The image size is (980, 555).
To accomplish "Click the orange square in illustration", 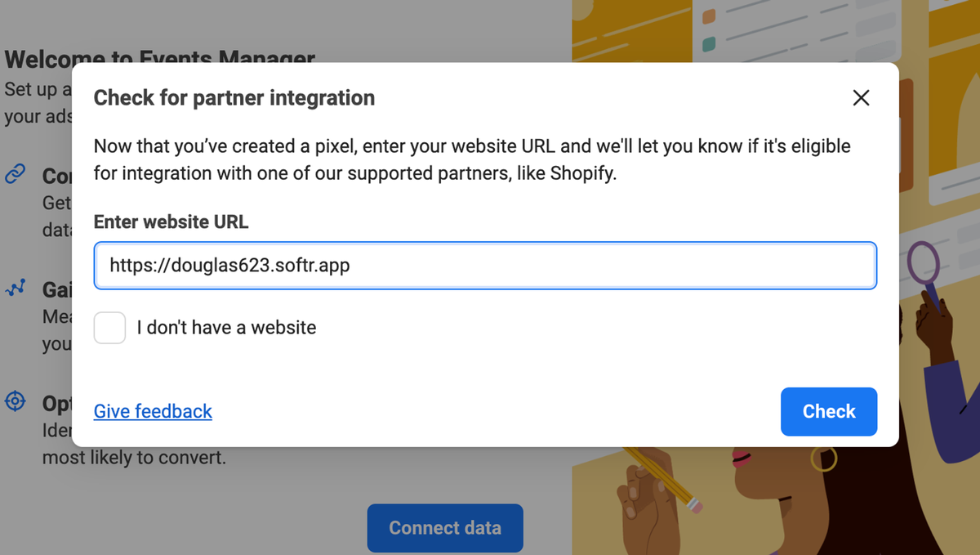I will [x=709, y=16].
